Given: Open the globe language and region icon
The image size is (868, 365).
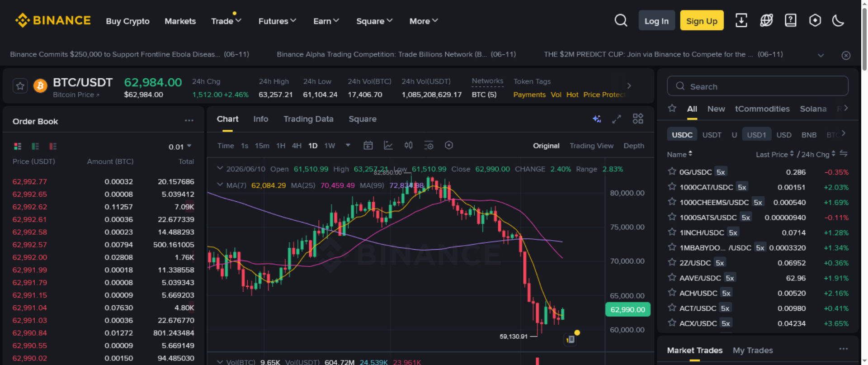Looking at the screenshot, I should pos(766,20).
